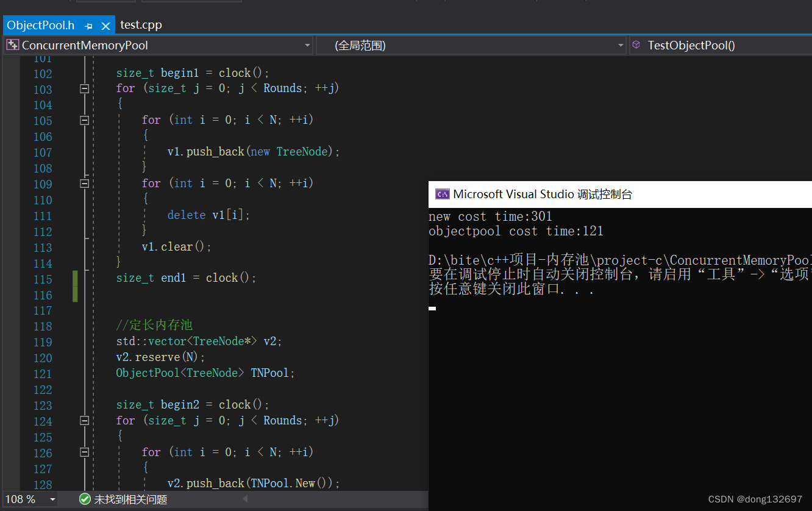Click the TestObjectPool() function cube icon

point(636,45)
